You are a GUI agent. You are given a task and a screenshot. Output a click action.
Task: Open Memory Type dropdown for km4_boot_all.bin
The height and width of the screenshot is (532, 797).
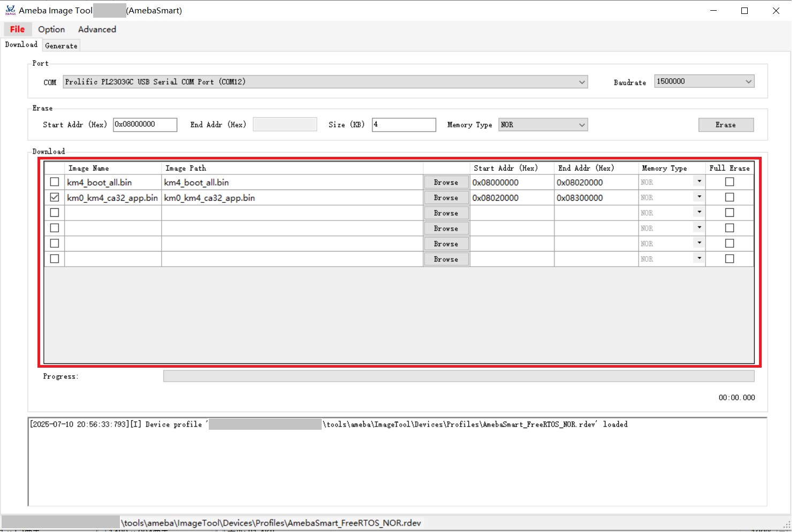point(699,182)
